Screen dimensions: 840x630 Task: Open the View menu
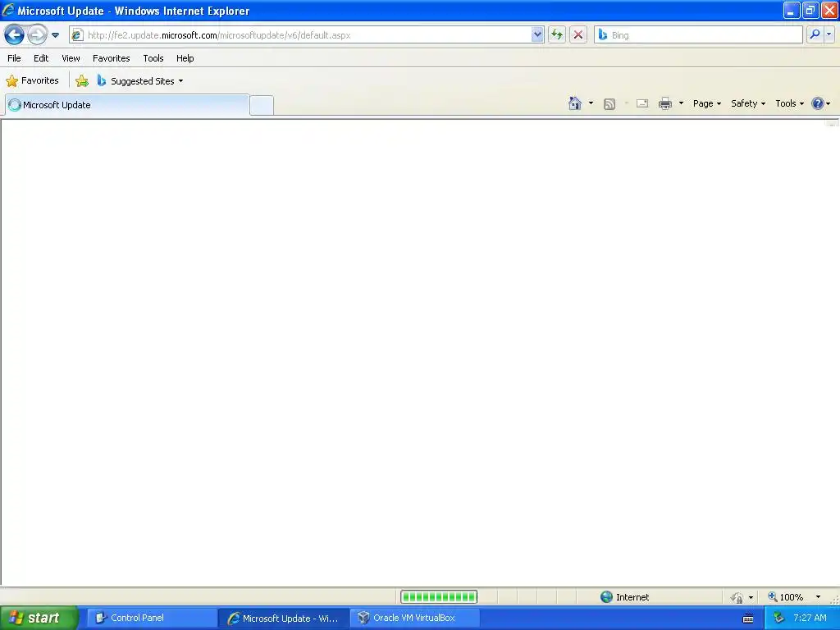71,58
